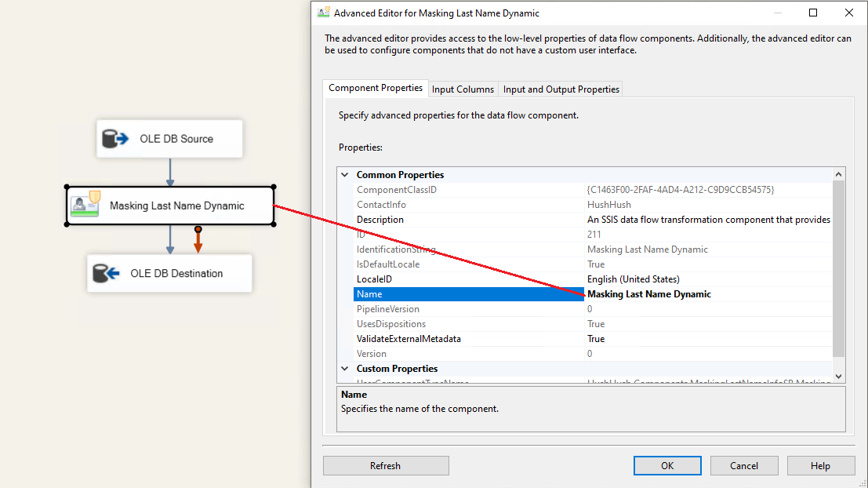
Task: Click the OLE DB Source database icon
Action: 115,139
